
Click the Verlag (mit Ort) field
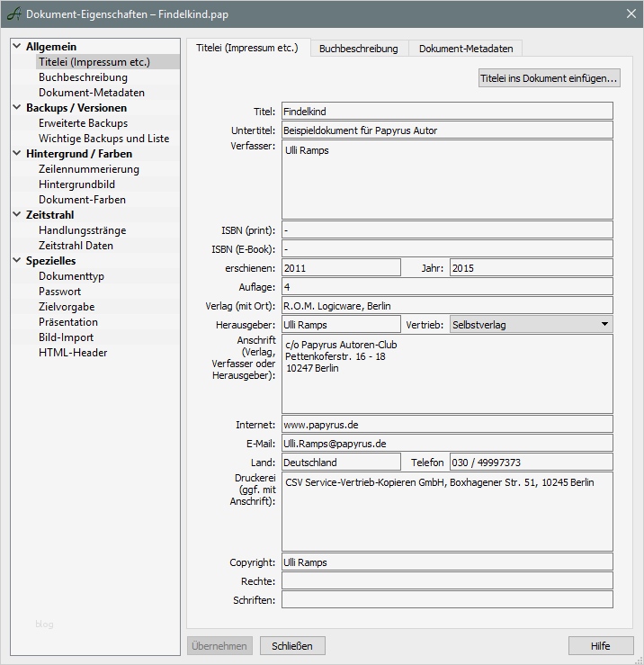(447, 305)
